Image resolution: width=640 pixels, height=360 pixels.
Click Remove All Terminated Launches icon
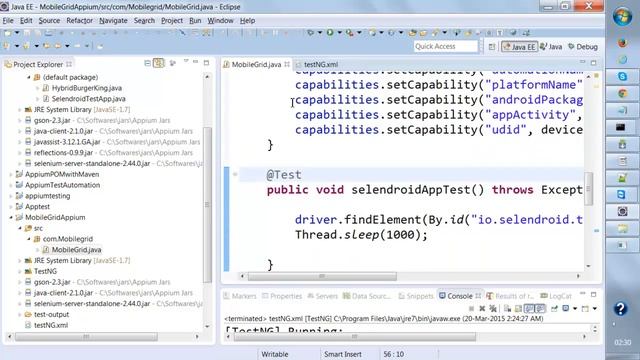pos(493,309)
